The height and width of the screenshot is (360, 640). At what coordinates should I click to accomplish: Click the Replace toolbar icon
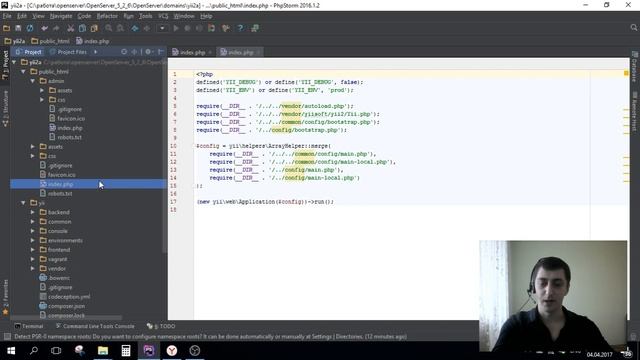click(x=120, y=28)
